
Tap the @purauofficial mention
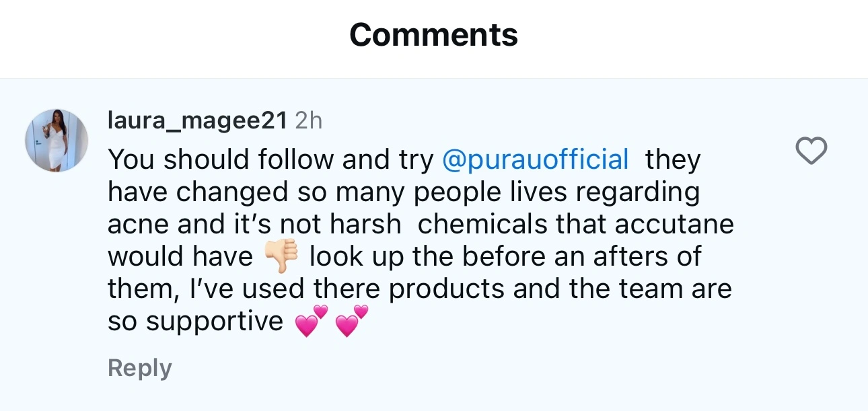coord(536,159)
